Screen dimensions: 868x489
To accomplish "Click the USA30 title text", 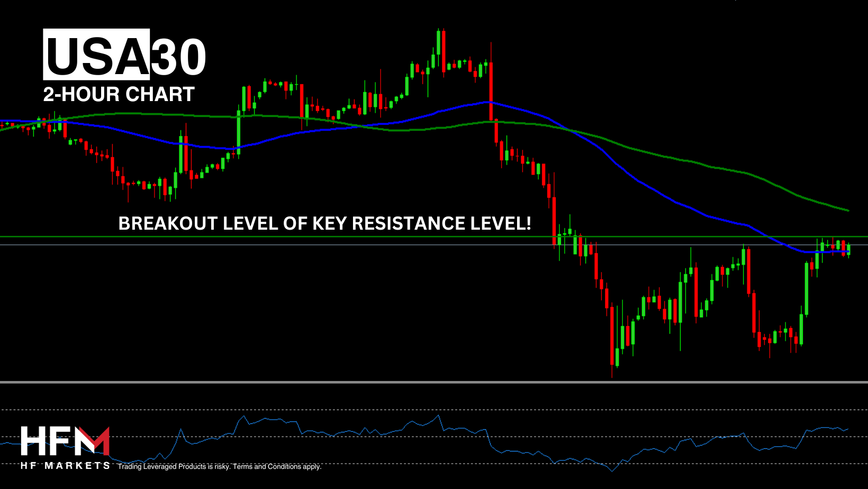I will (125, 55).
